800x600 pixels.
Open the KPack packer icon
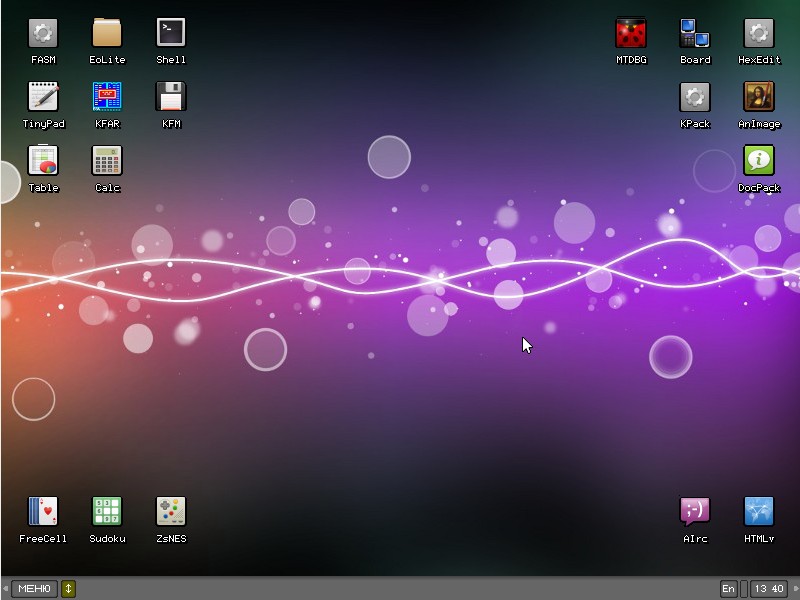click(x=694, y=97)
